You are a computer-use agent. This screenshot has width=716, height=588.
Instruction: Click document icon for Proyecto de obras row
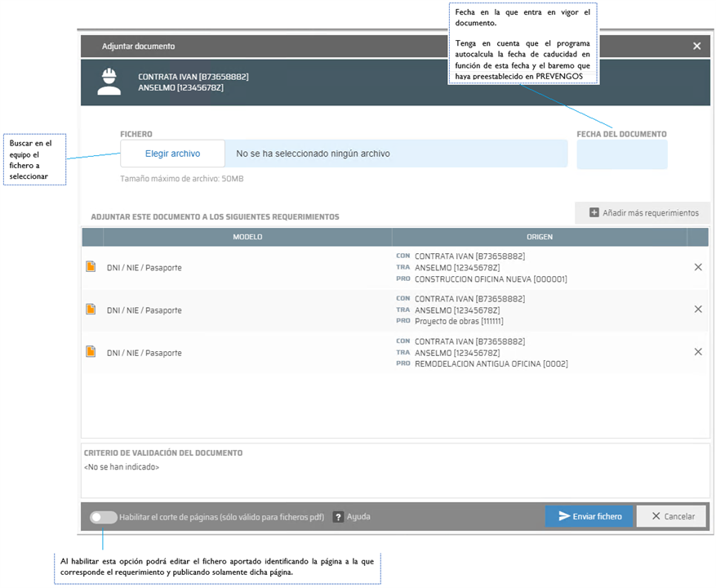pyautogui.click(x=91, y=310)
